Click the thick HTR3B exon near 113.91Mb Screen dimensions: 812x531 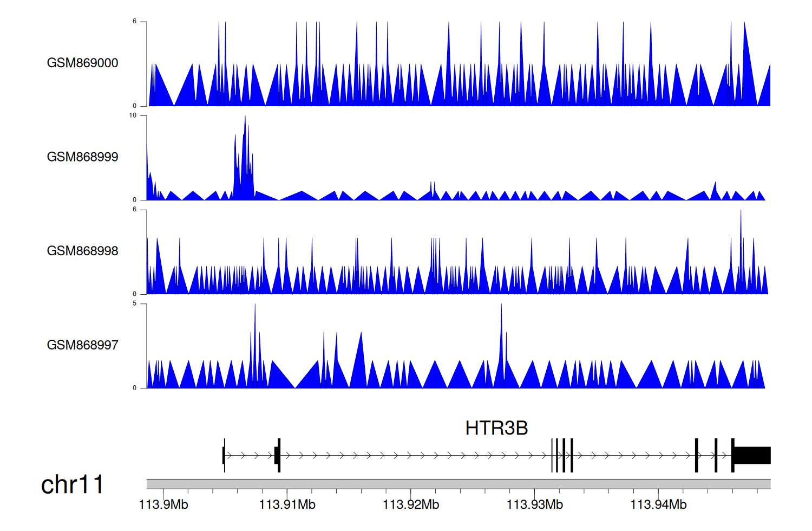coord(278,455)
